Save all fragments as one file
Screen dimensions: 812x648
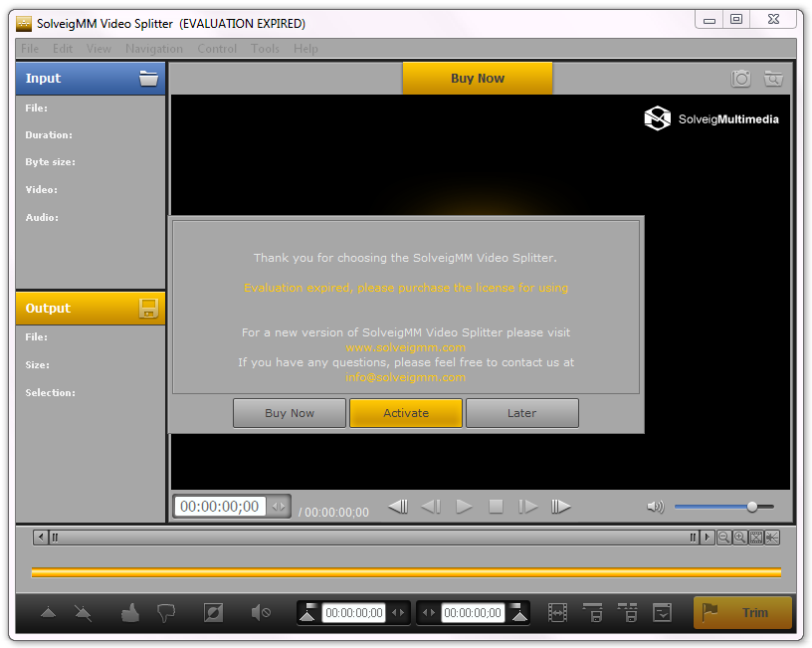593,612
